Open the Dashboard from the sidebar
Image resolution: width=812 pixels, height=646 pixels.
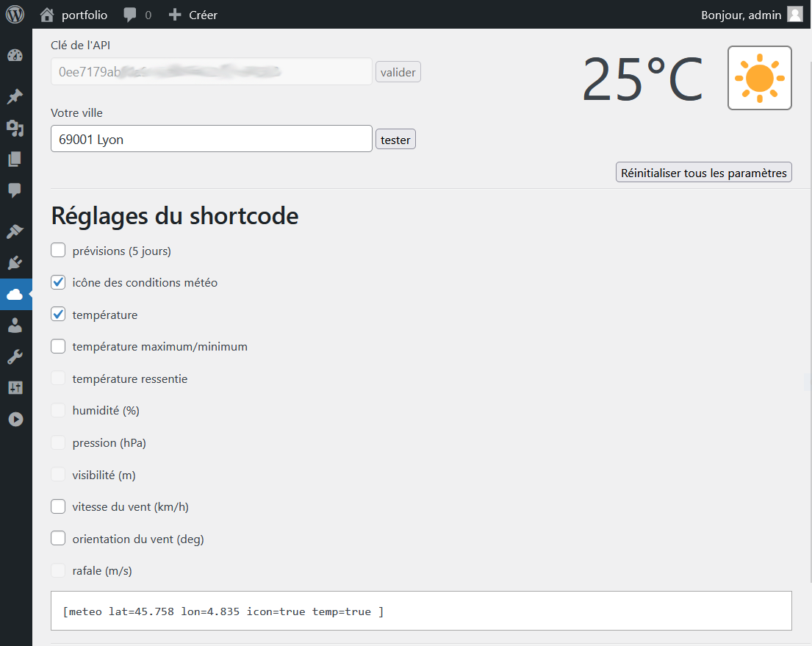click(x=15, y=56)
